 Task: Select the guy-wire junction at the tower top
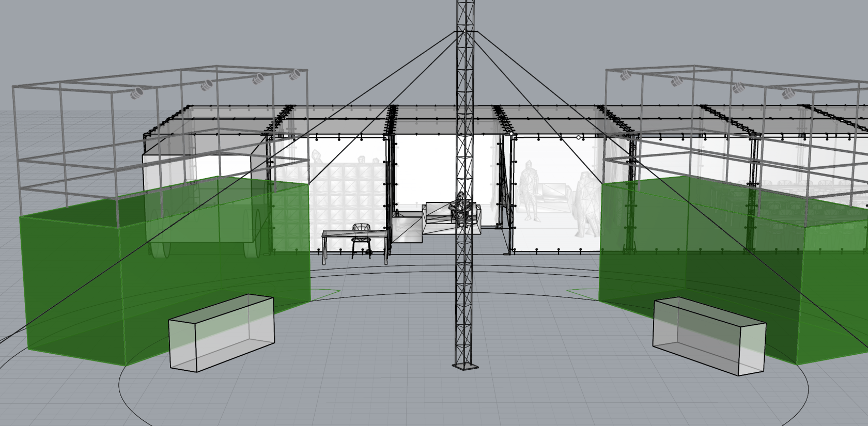click(x=466, y=32)
